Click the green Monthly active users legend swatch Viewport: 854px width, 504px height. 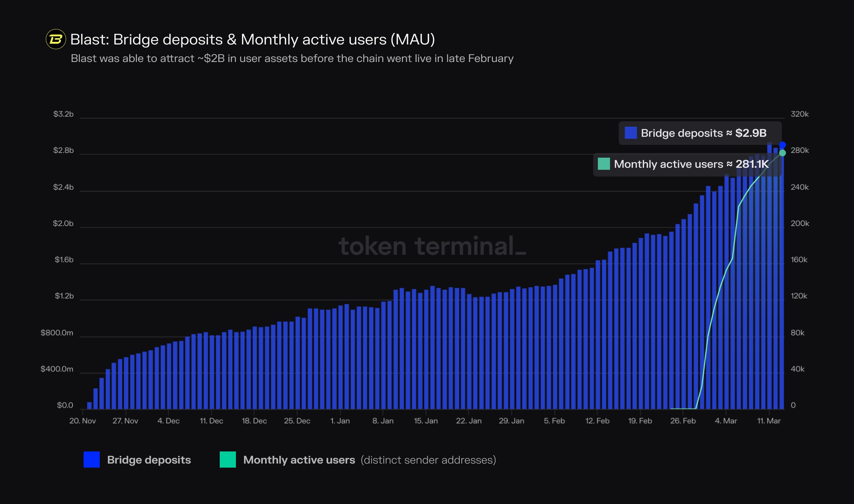click(x=227, y=460)
